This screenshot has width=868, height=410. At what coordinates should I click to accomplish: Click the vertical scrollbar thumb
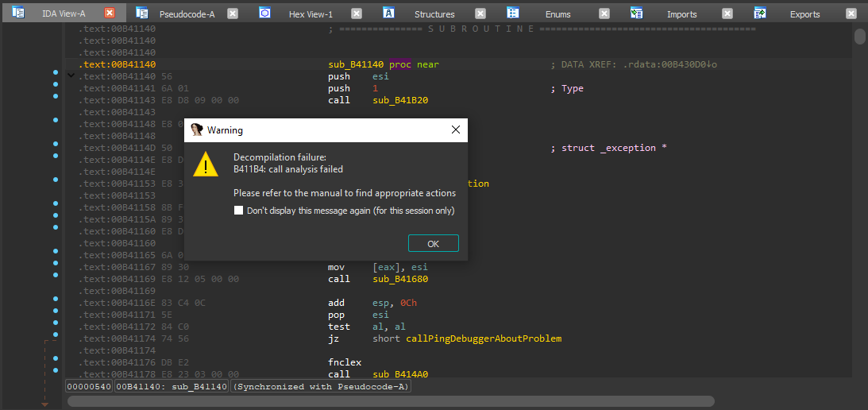tap(860, 37)
